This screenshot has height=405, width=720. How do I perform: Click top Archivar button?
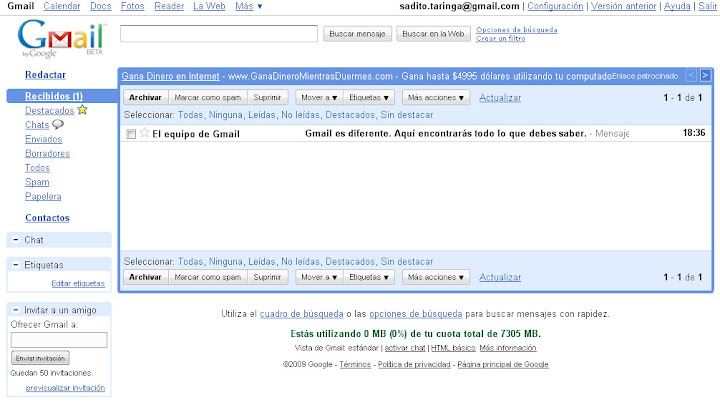145,97
